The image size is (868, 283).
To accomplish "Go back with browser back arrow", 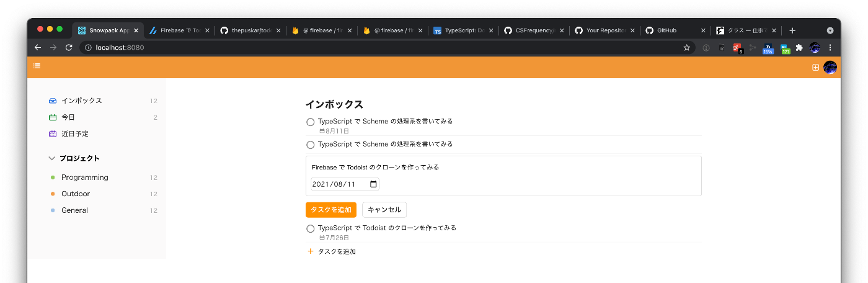I will click(38, 47).
